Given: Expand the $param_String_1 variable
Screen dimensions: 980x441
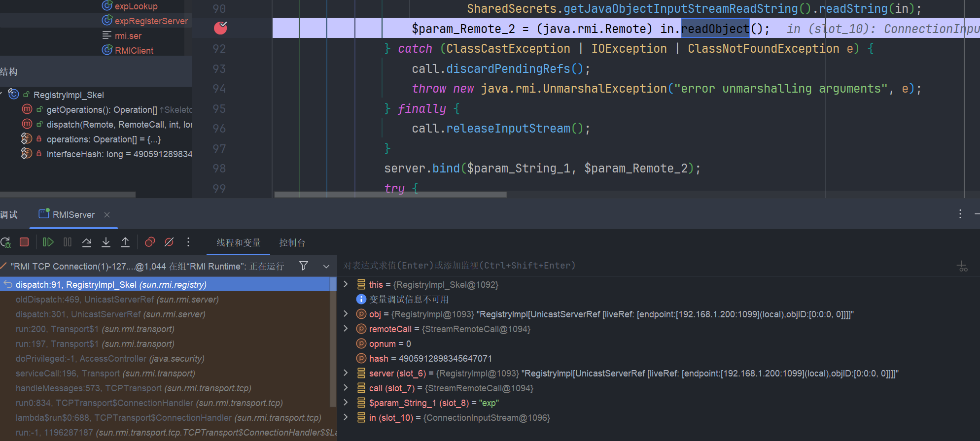Looking at the screenshot, I should click(x=346, y=403).
